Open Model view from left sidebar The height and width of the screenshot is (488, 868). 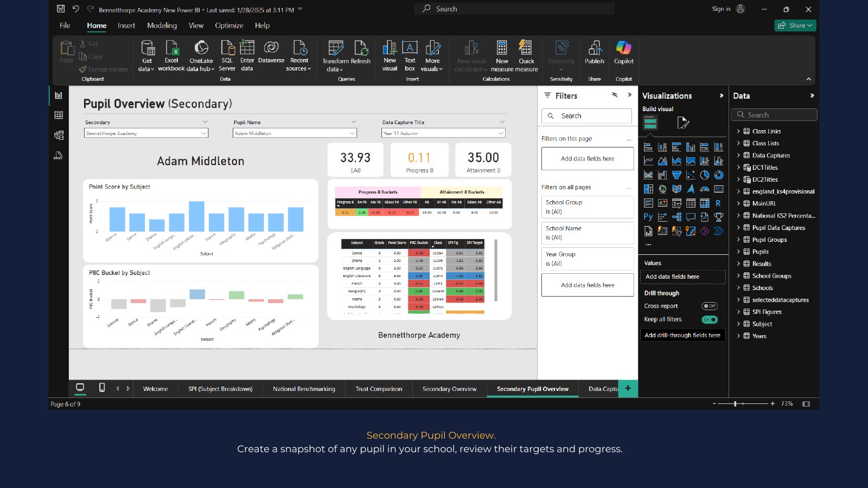click(x=59, y=135)
